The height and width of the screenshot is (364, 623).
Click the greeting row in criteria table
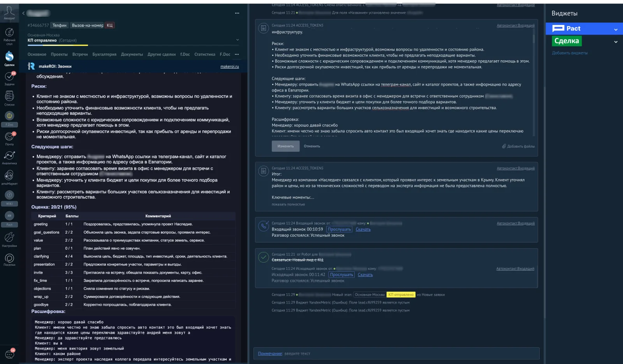tap(133, 224)
